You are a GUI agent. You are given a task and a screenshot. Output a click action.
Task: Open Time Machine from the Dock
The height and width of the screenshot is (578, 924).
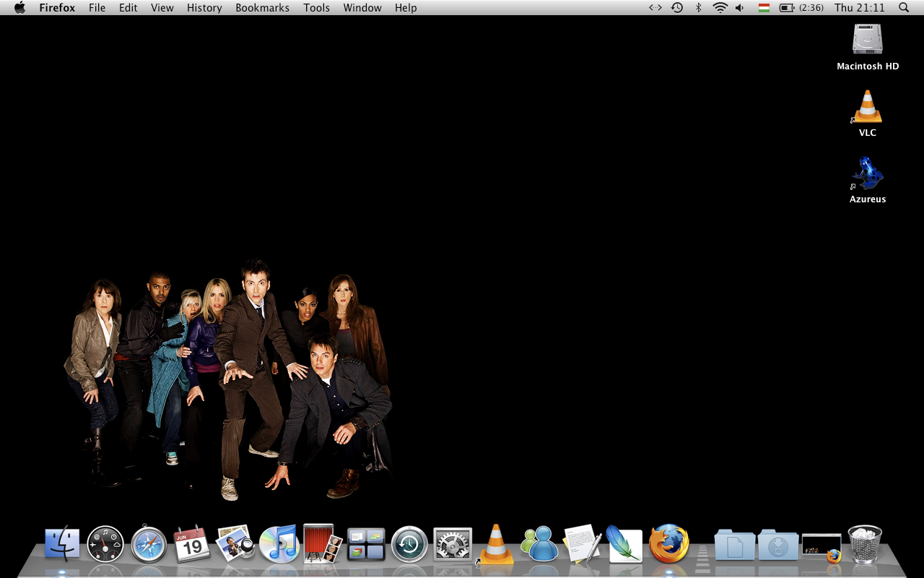click(x=409, y=544)
